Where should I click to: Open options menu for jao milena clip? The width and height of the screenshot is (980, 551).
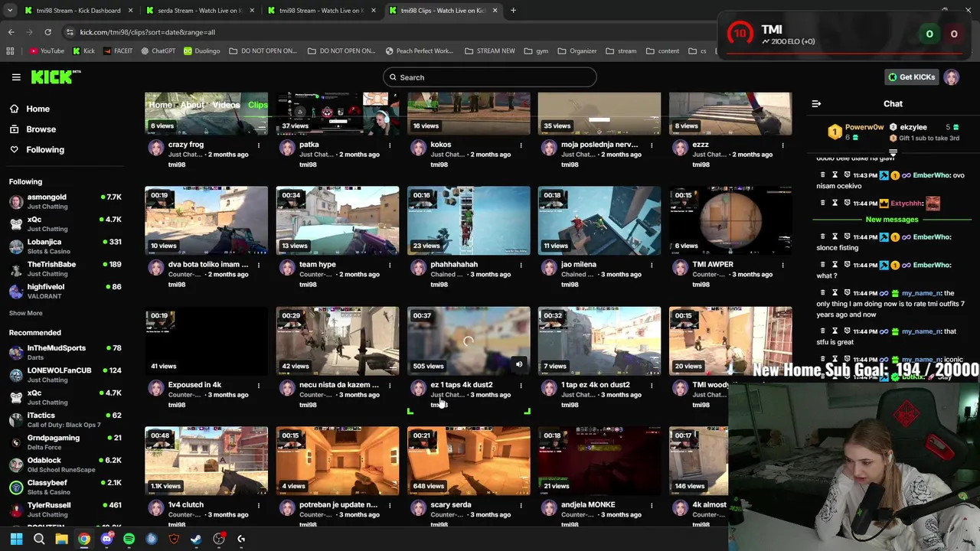pos(652,265)
